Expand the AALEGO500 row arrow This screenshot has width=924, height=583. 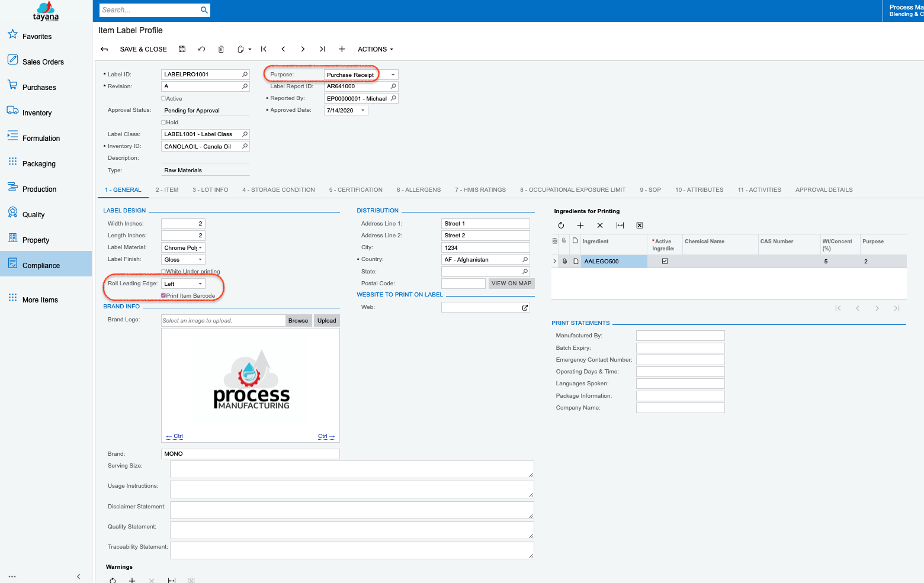tap(555, 261)
